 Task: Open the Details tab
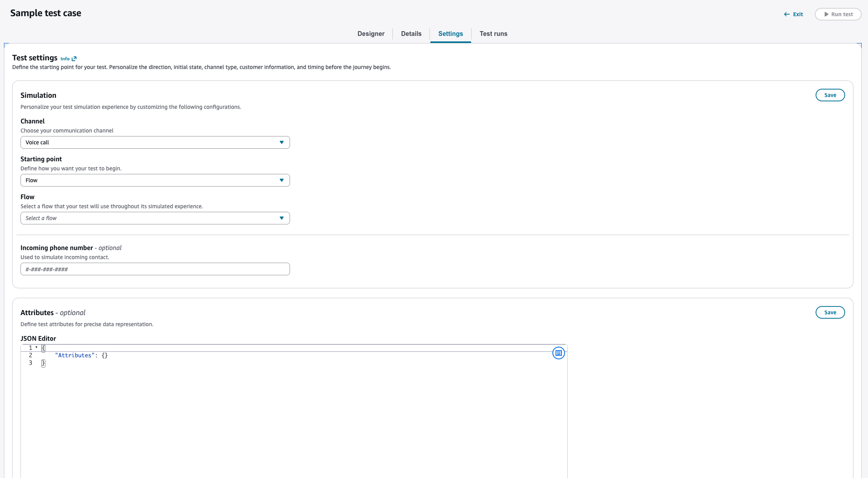point(411,34)
